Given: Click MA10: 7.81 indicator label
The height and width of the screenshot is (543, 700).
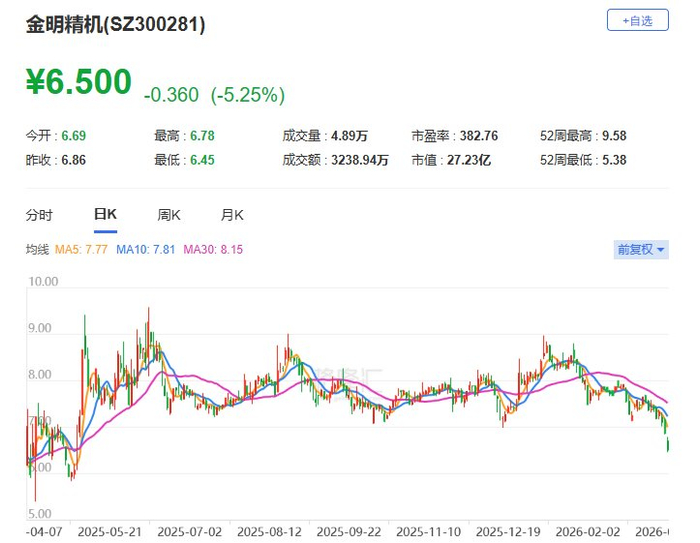Looking at the screenshot, I should click(146, 249).
